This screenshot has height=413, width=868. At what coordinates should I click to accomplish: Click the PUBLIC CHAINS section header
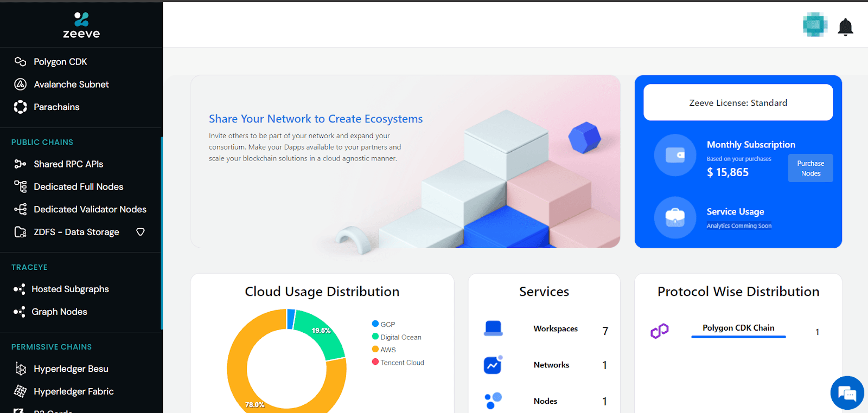[x=42, y=142]
